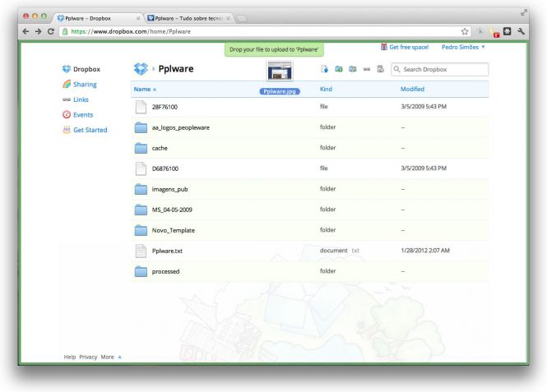Click the browser Back arrow

[25, 31]
